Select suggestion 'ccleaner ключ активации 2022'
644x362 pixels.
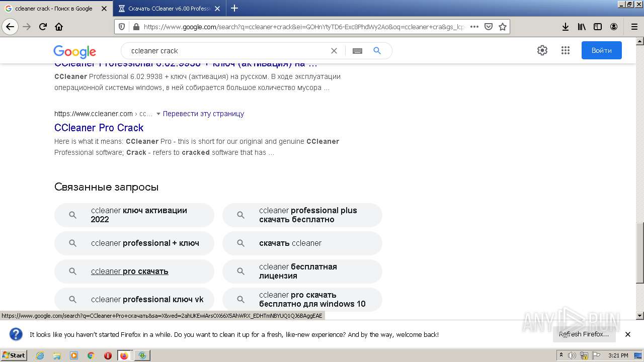(134, 215)
